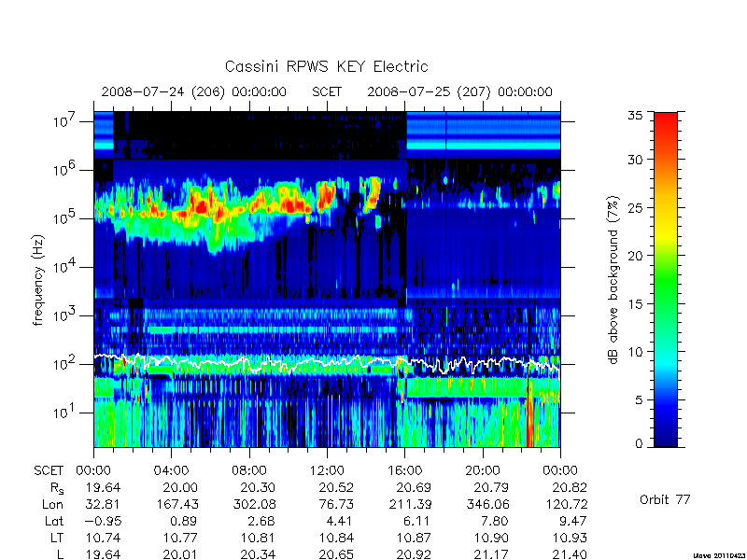The image size is (747, 560).
Task: Click L value '21.17'
Action: (491, 554)
